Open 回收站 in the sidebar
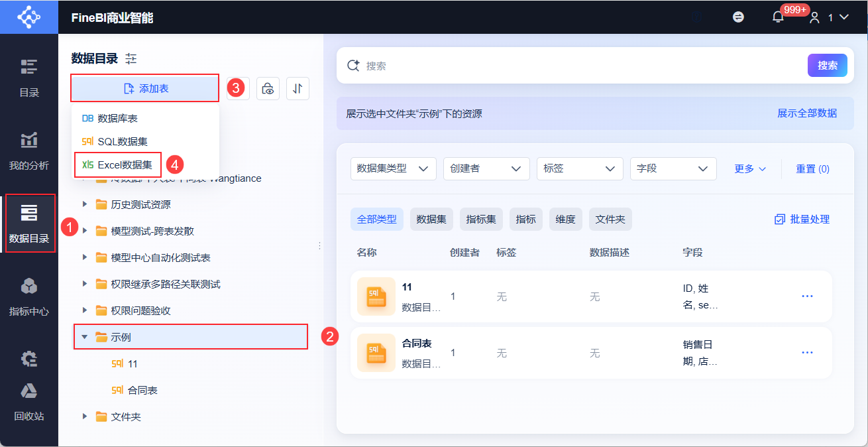The image size is (868, 447). pos(28,402)
